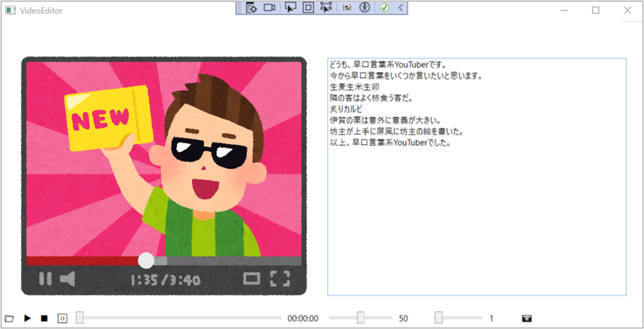Click the elapsed time label 00:00:00
The height and width of the screenshot is (329, 644).
click(x=303, y=318)
